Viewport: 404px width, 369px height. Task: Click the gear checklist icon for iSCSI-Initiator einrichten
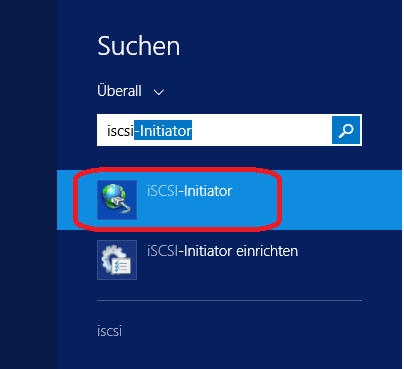pyautogui.click(x=117, y=260)
